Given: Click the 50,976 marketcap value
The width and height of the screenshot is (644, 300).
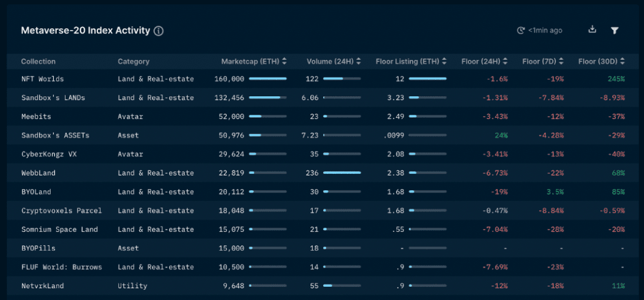Looking at the screenshot, I should pos(231,135).
